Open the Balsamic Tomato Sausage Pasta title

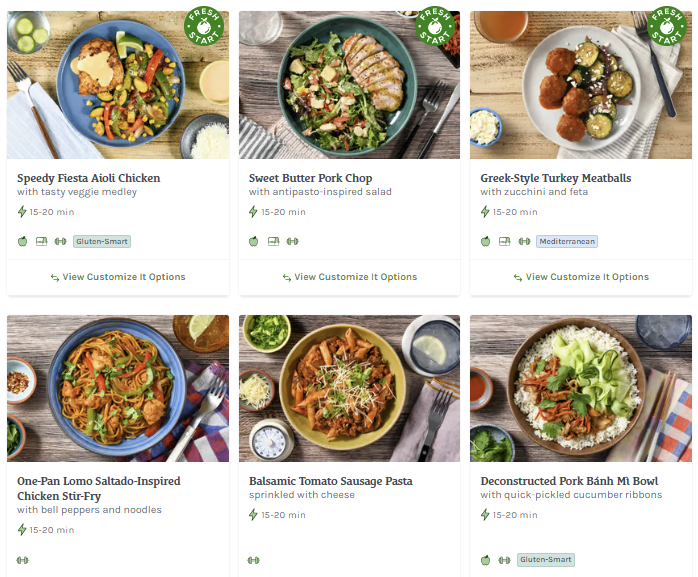(x=330, y=481)
